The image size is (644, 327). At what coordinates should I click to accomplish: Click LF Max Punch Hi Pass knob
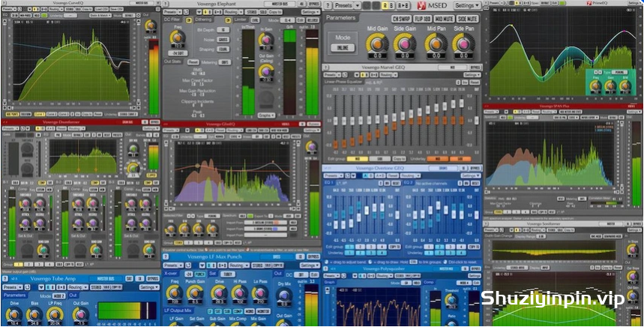[x=239, y=292]
